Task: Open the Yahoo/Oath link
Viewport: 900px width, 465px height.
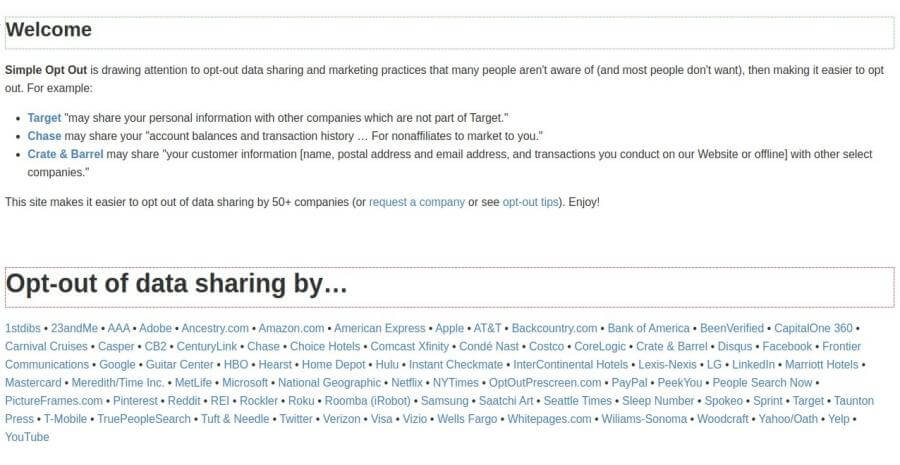Action: (788, 419)
